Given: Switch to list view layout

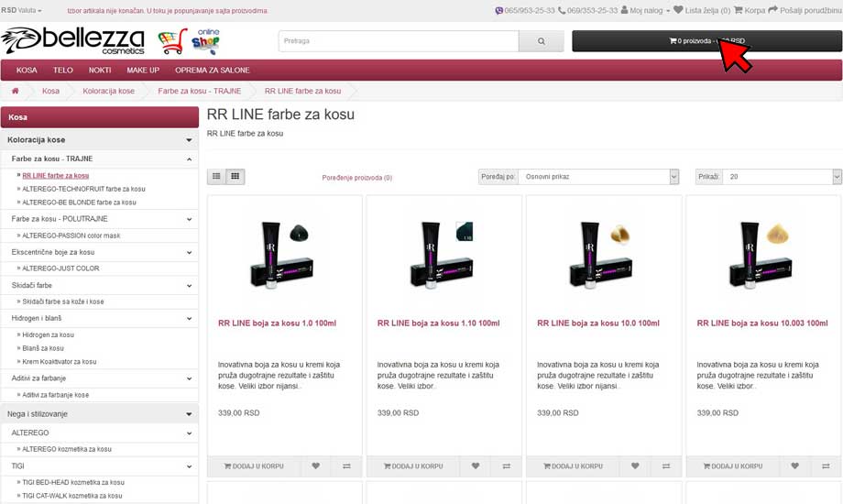Looking at the screenshot, I should pos(216,177).
